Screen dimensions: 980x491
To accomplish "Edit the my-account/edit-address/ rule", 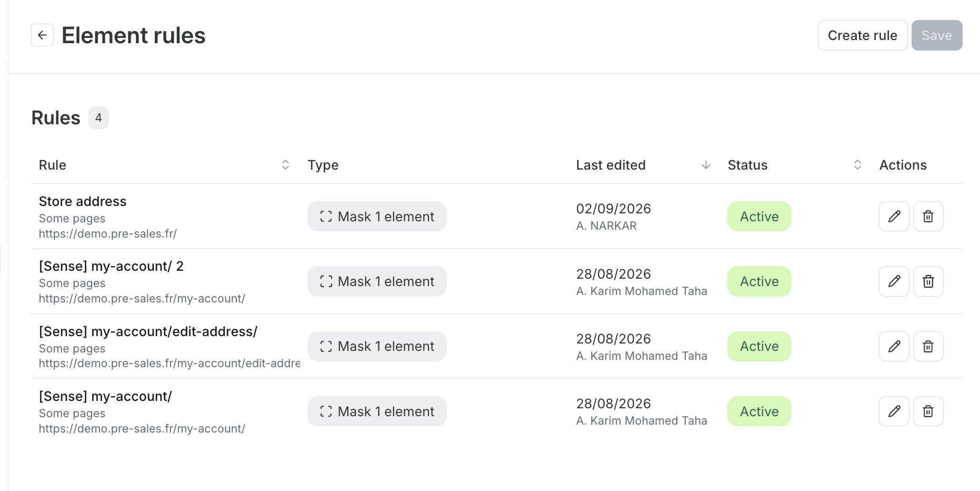I will (x=894, y=346).
